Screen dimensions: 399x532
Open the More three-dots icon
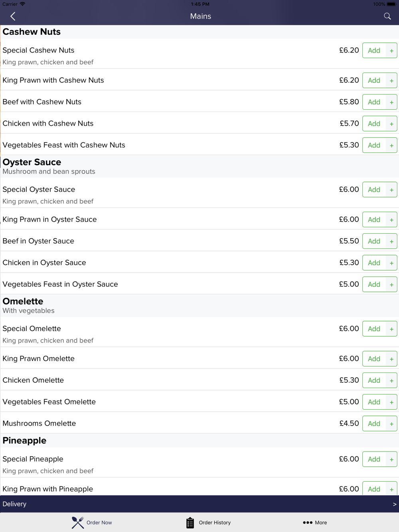pyautogui.click(x=308, y=522)
